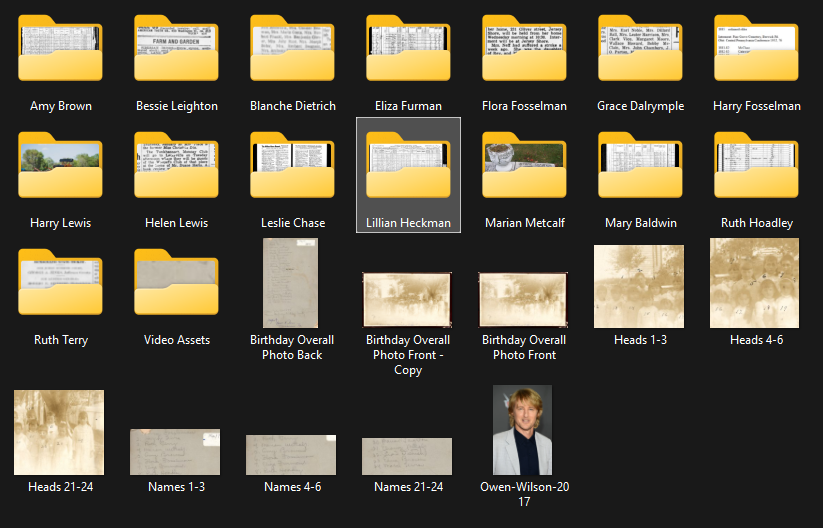Image resolution: width=823 pixels, height=528 pixels.
Task: Select Birthday Overall Photo Back thumbnail
Action: pyautogui.click(x=290, y=283)
